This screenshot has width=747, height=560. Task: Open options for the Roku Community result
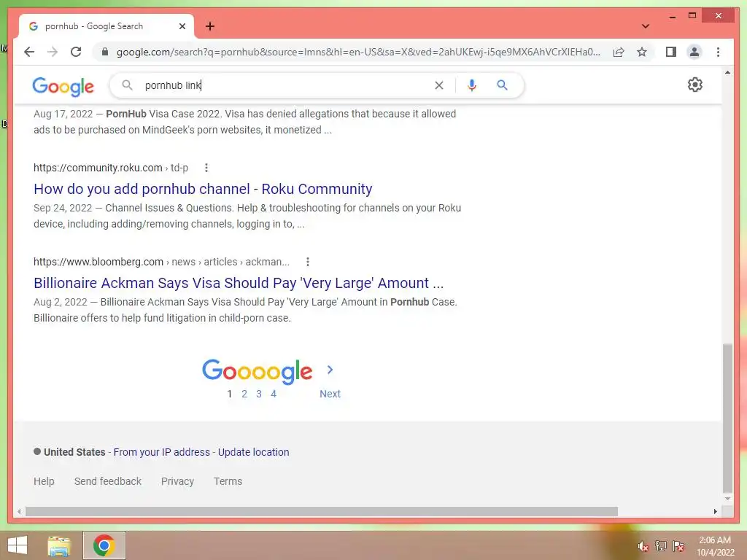206,168
